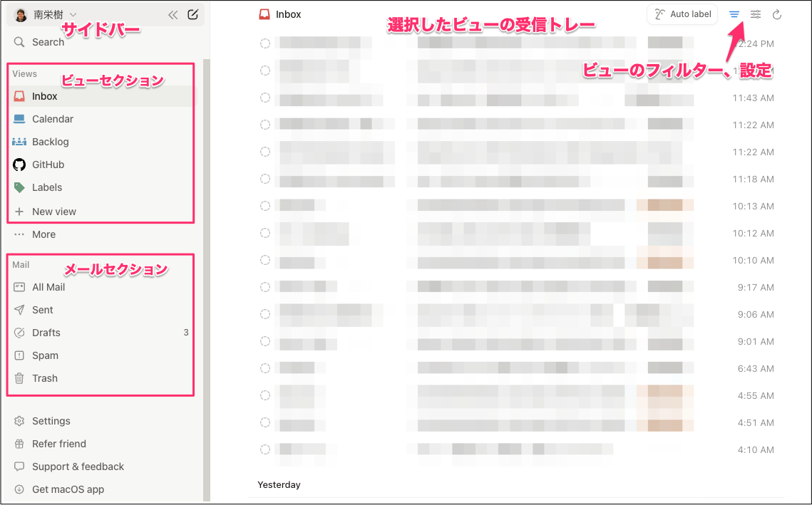812x505 pixels.
Task: Open the Spam folder
Action: coord(46,355)
